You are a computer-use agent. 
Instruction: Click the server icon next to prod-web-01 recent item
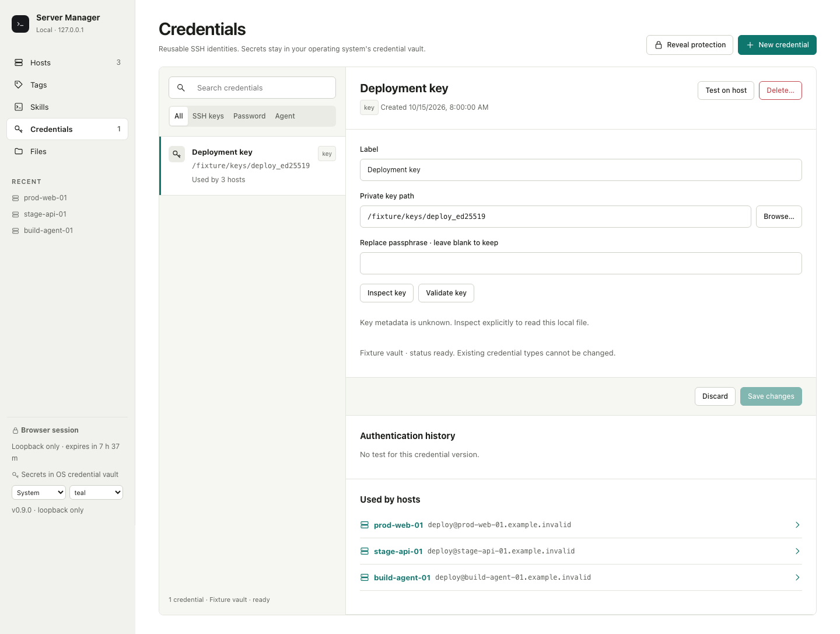16,198
